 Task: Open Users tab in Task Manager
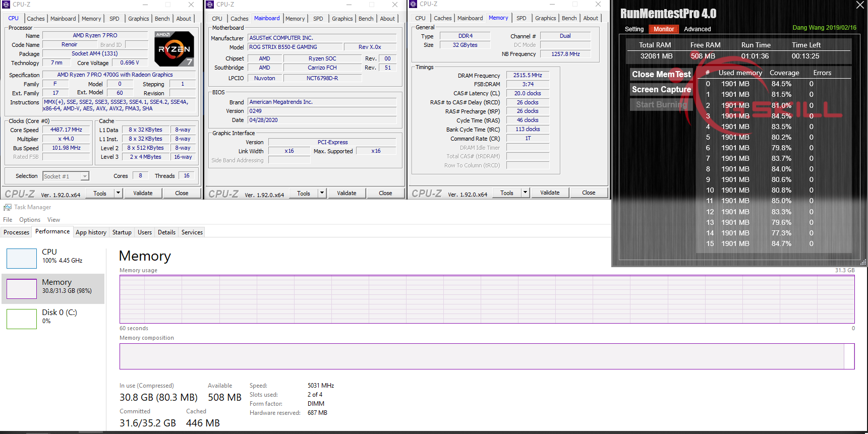pyautogui.click(x=145, y=232)
